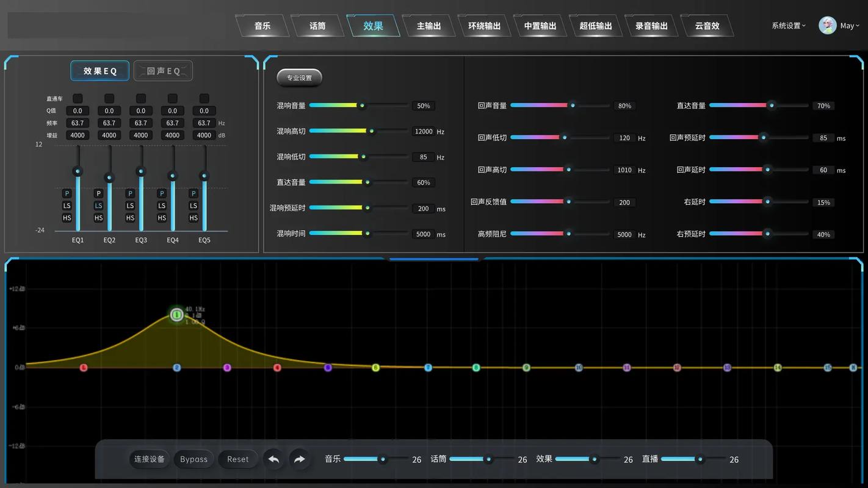Screen dimensions: 868x488
Task: Click the EQ1 vertical gain fader knob
Action: 78,170
